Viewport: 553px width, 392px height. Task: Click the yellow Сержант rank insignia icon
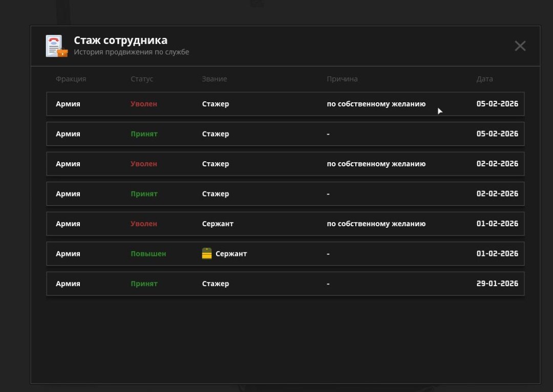pos(207,254)
